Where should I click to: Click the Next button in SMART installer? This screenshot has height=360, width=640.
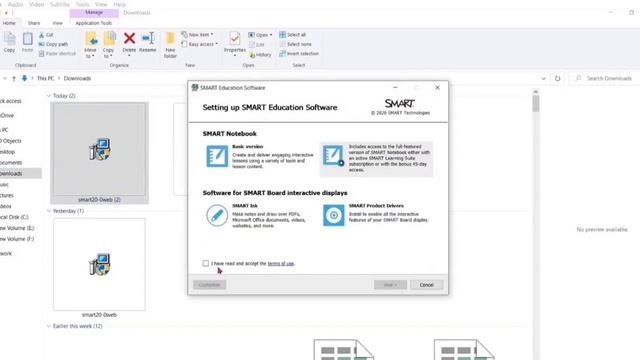coord(390,285)
